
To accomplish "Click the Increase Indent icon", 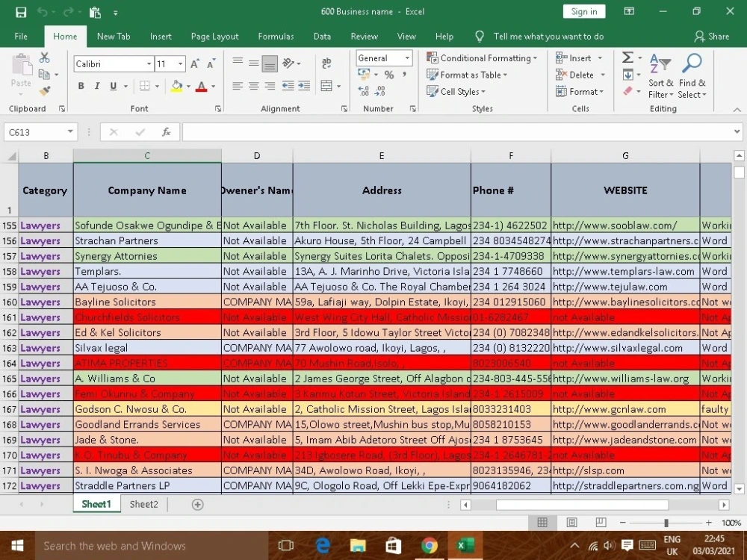I will tap(304, 86).
